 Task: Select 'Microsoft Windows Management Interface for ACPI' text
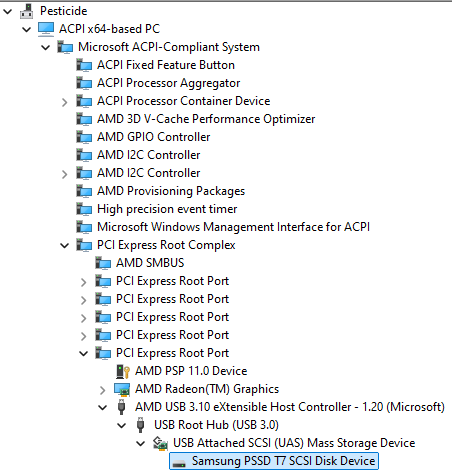coord(233,227)
